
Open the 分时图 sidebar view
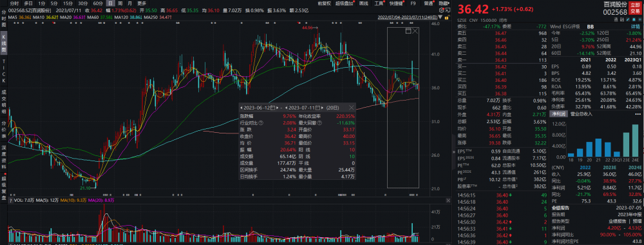4,19
